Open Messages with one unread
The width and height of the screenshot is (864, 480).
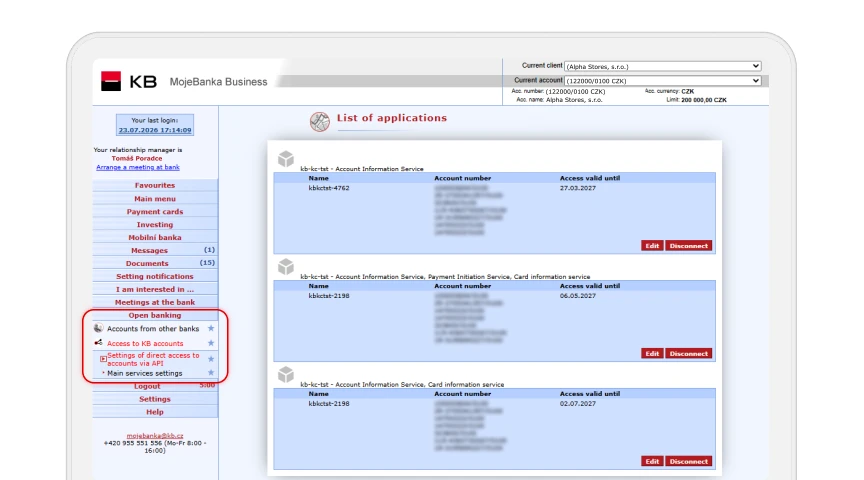(x=155, y=250)
